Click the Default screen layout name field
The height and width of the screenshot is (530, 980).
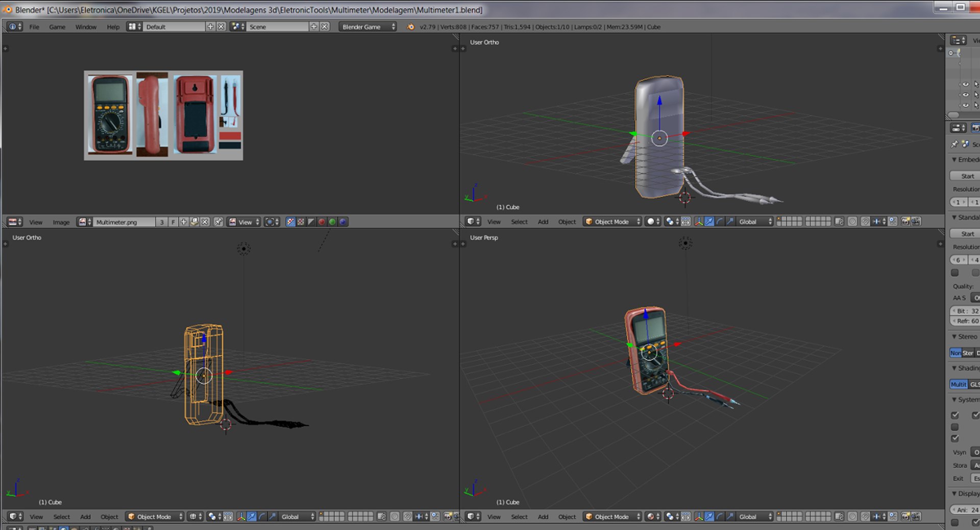(x=175, y=27)
